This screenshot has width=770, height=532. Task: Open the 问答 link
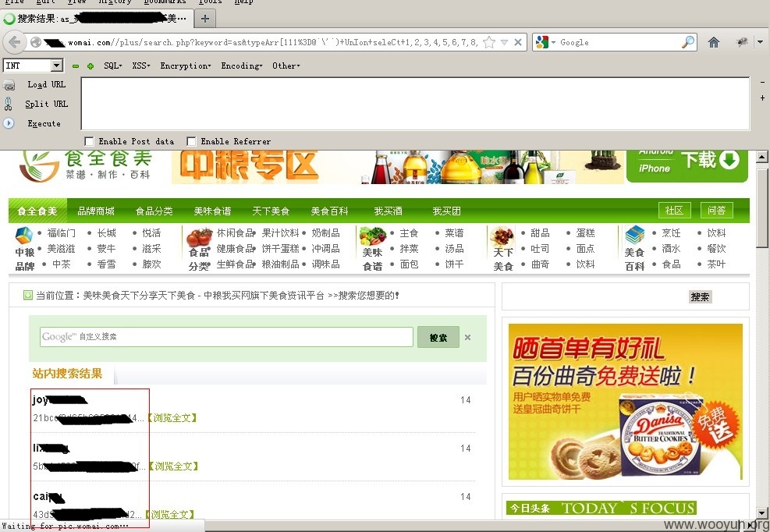[716, 211]
